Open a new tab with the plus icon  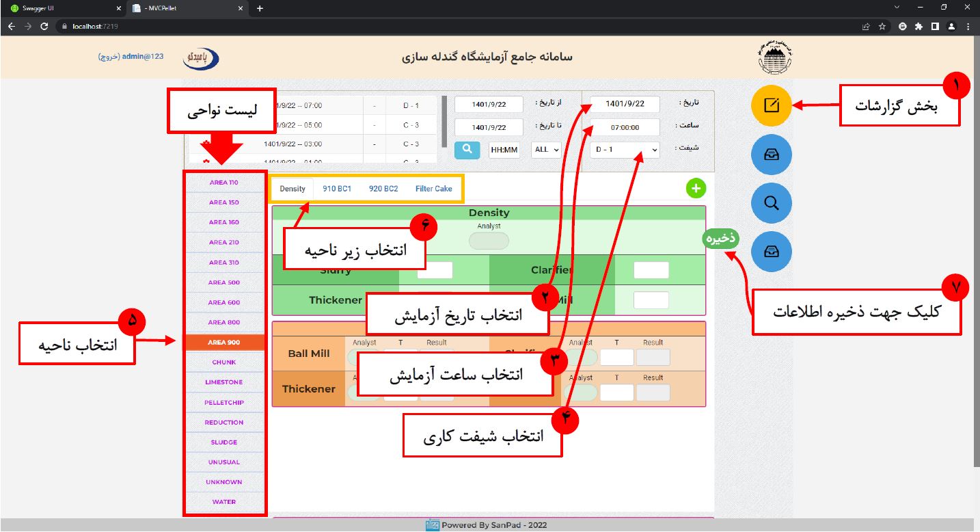260,8
